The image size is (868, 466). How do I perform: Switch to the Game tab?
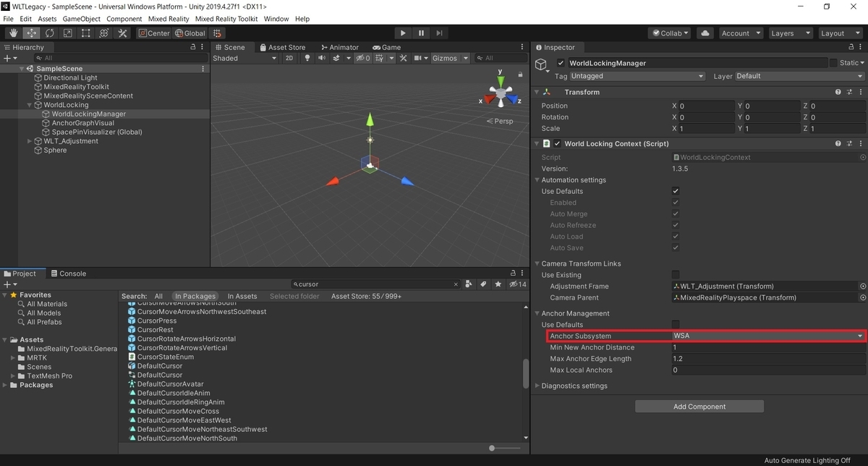(x=386, y=47)
